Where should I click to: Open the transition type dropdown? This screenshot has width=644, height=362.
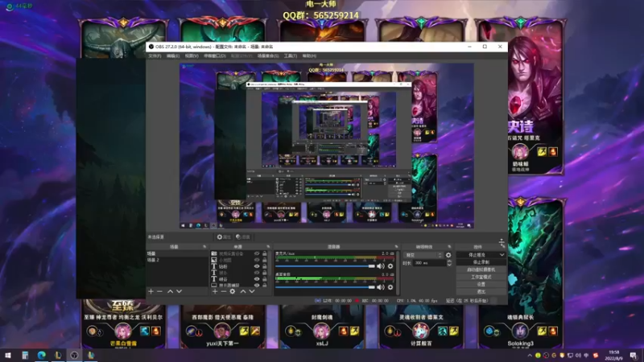coord(423,255)
